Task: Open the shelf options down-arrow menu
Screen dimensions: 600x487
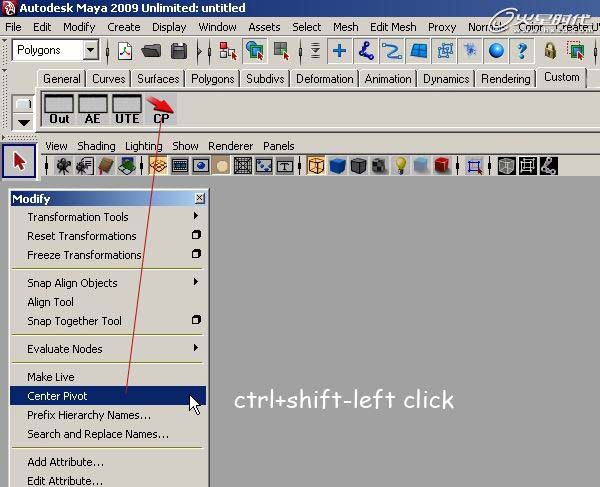Action: (x=23, y=123)
